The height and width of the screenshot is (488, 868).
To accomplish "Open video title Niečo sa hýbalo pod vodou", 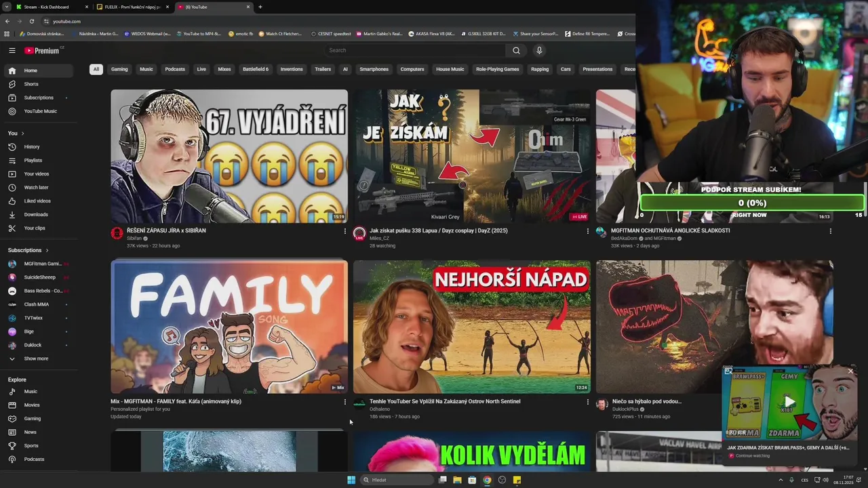I will tap(647, 401).
